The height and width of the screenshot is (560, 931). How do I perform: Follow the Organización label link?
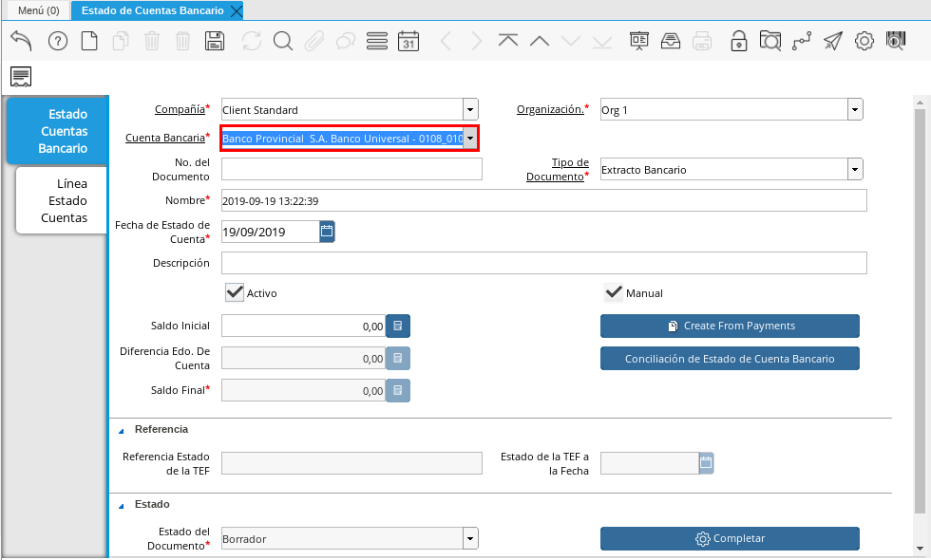coord(550,109)
